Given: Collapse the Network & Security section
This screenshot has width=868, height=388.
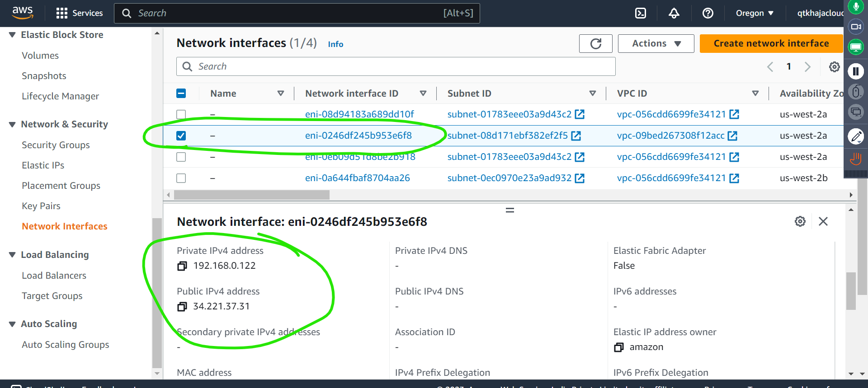Looking at the screenshot, I should (12, 124).
